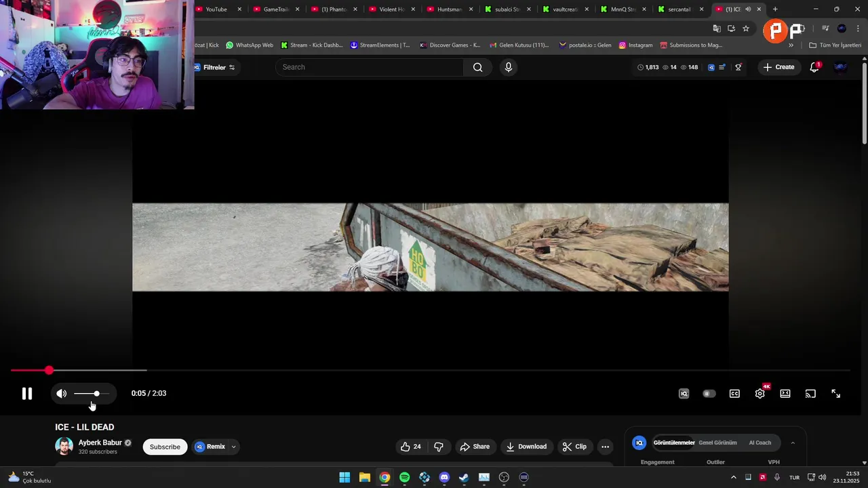Click the translate page icon
868x488 pixels.
[717, 28]
